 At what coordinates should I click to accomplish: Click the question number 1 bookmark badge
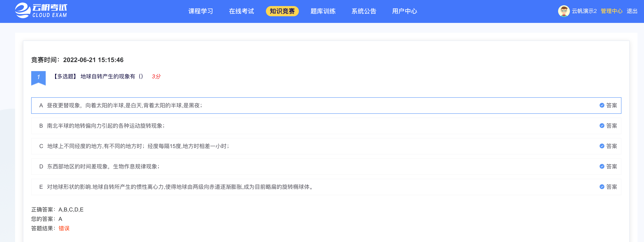(38, 78)
